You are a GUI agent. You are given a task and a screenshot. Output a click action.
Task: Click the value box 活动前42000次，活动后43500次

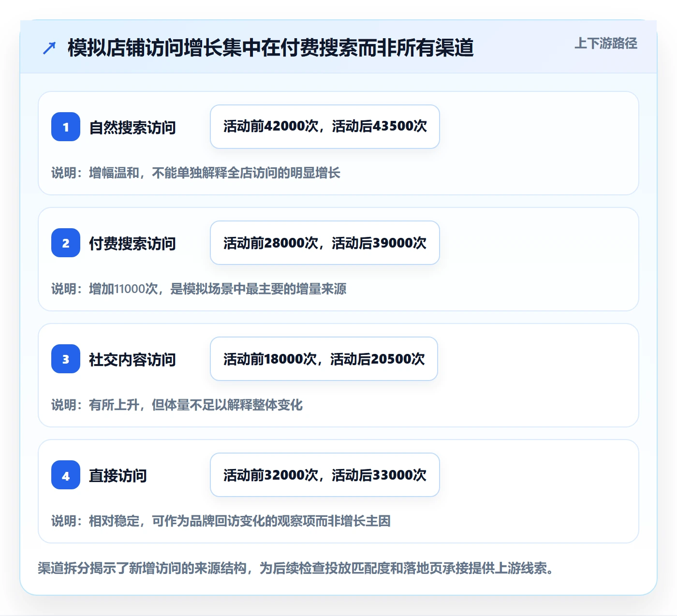click(325, 127)
